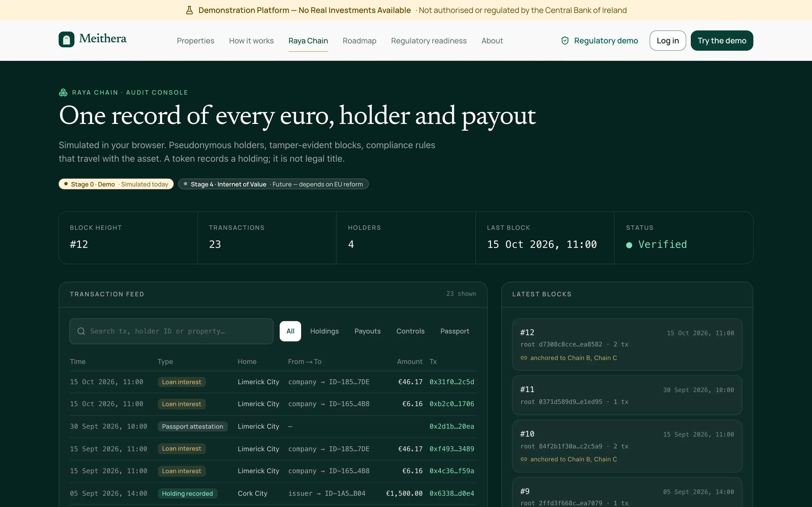Filter transactions by Payouts

coord(367,331)
